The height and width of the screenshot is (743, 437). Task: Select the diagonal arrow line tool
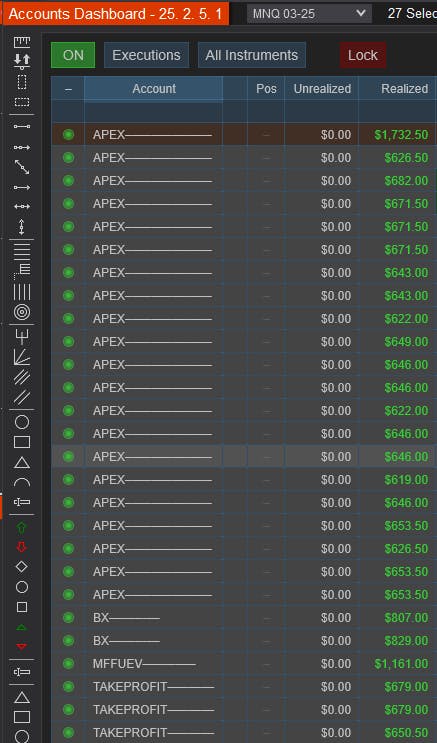[x=22, y=167]
